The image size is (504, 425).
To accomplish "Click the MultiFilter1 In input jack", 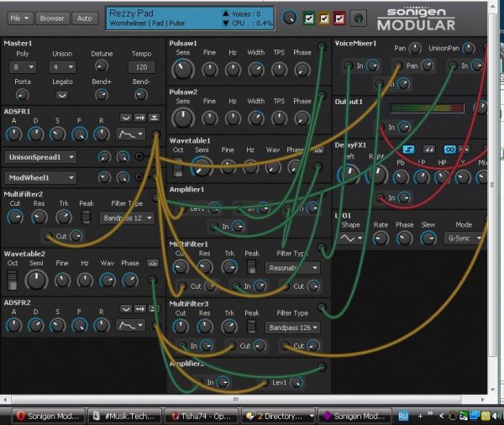I will click(x=236, y=286).
